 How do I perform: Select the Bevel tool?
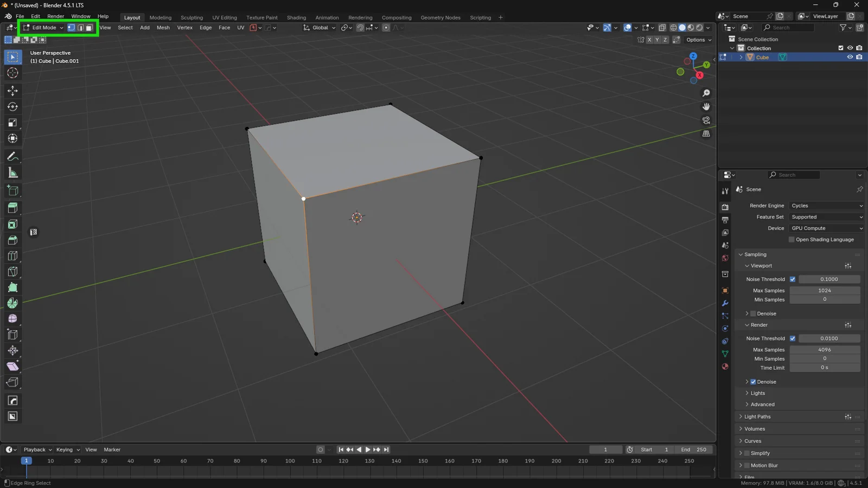12,240
